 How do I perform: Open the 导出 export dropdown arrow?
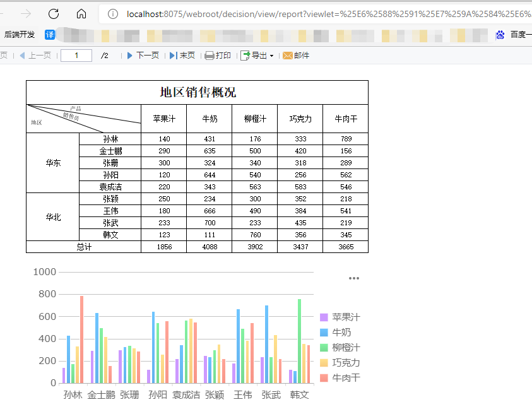point(271,56)
